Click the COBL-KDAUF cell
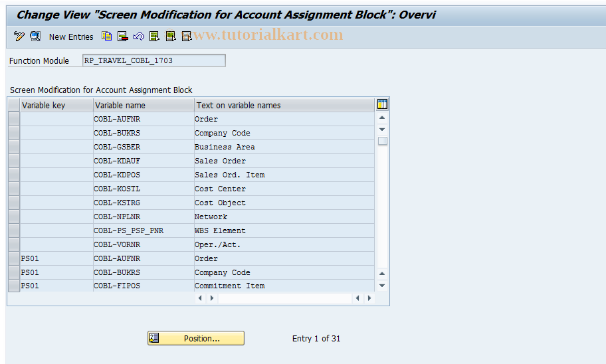 click(144, 161)
